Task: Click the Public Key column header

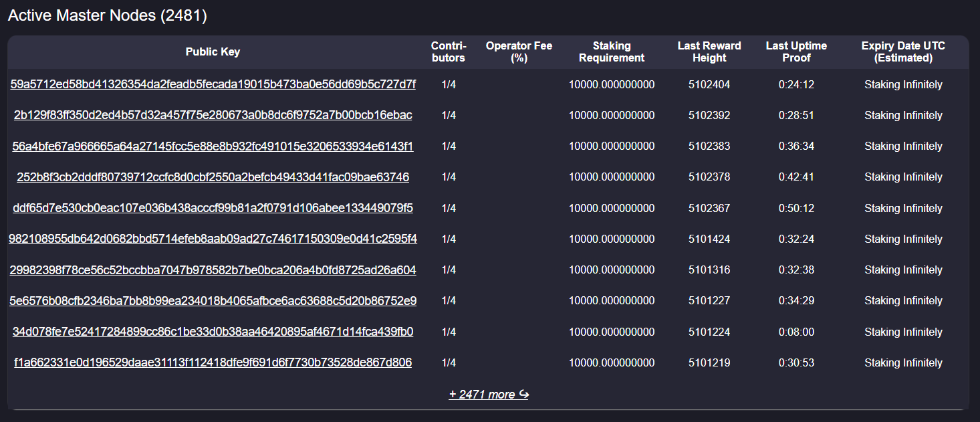Action: 213,52
